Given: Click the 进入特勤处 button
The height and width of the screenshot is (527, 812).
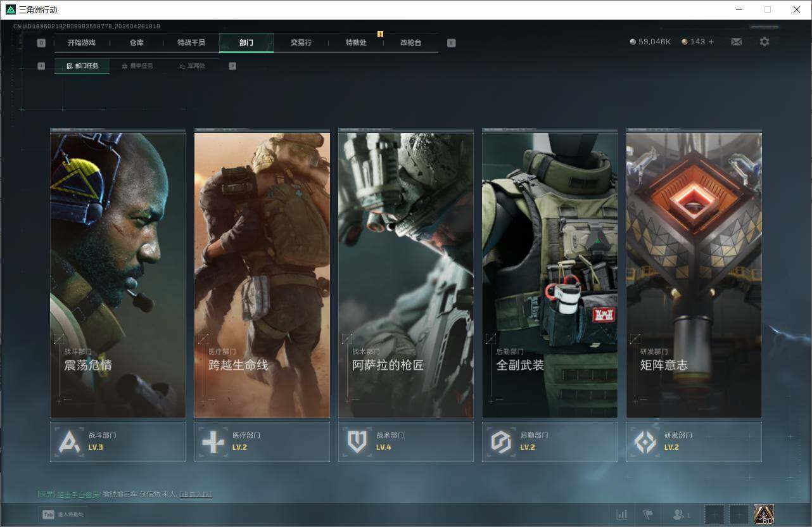Looking at the screenshot, I should click(x=63, y=514).
